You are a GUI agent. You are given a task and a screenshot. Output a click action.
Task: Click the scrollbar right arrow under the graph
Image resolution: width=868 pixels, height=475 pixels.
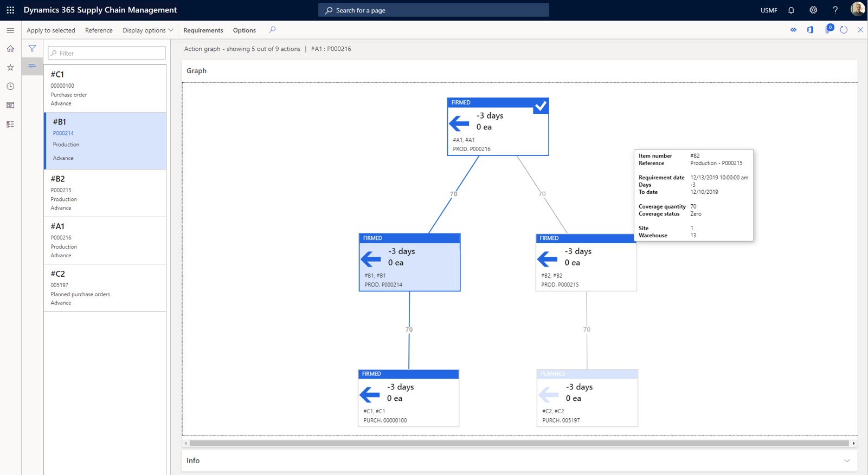[x=853, y=443]
